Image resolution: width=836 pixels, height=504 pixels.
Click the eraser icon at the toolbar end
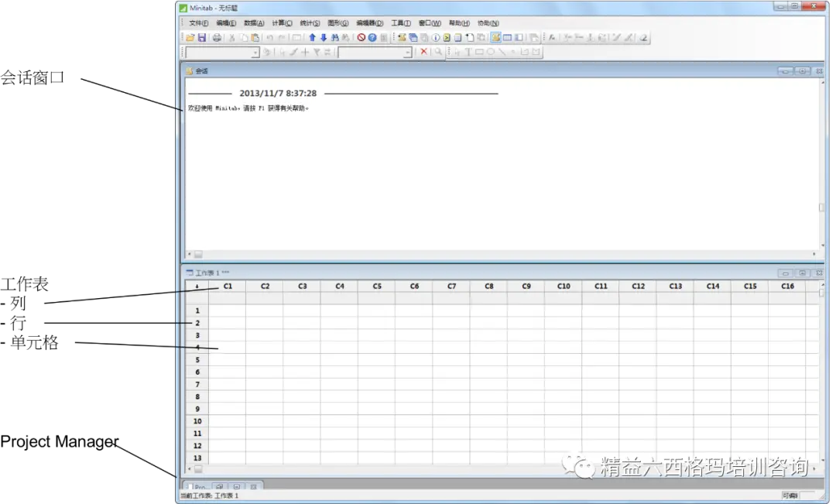click(643, 37)
